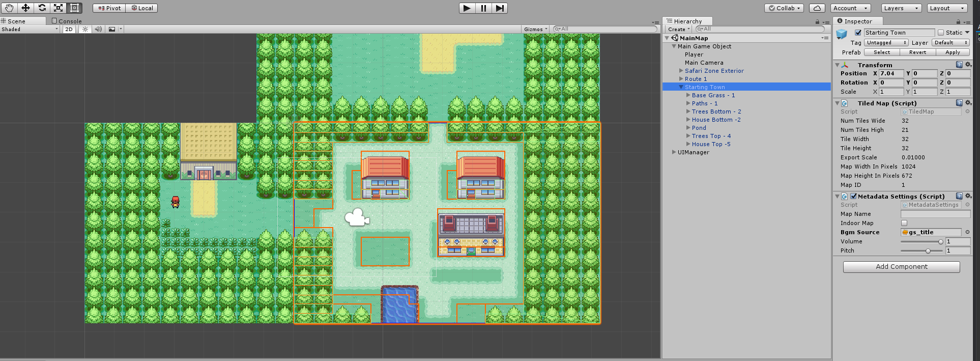The height and width of the screenshot is (361, 980).
Task: Click the Add Component button
Action: coord(901,267)
